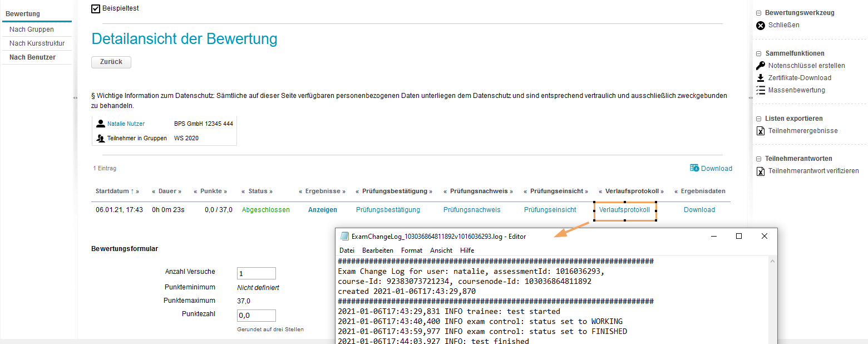Screen dimensions: 868x344
Task: Collapse the Listen exportieren section
Action: click(758, 118)
